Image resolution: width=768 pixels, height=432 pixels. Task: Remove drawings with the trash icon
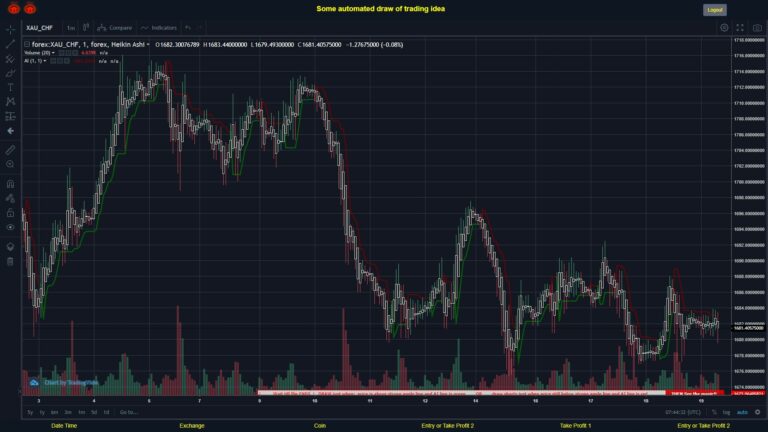10,261
